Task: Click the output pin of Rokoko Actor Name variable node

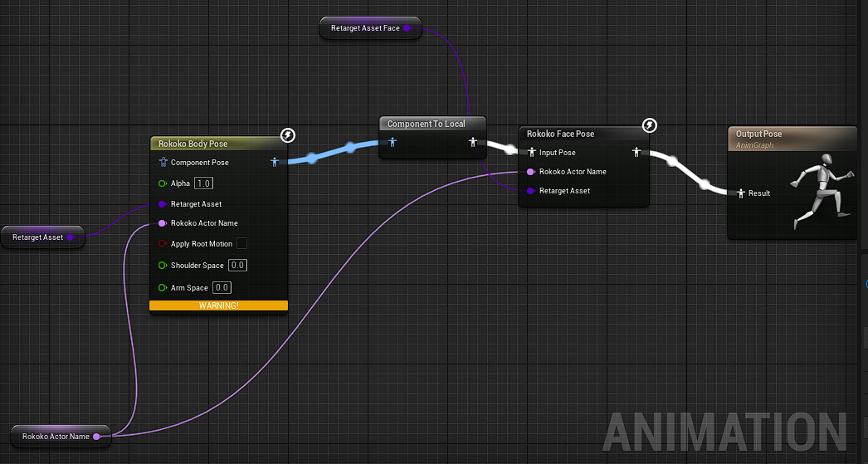Action: (96, 437)
